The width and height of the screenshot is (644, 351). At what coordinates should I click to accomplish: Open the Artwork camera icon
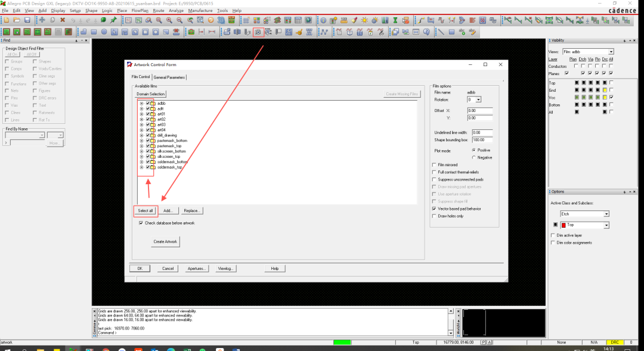pyautogui.click(x=258, y=32)
